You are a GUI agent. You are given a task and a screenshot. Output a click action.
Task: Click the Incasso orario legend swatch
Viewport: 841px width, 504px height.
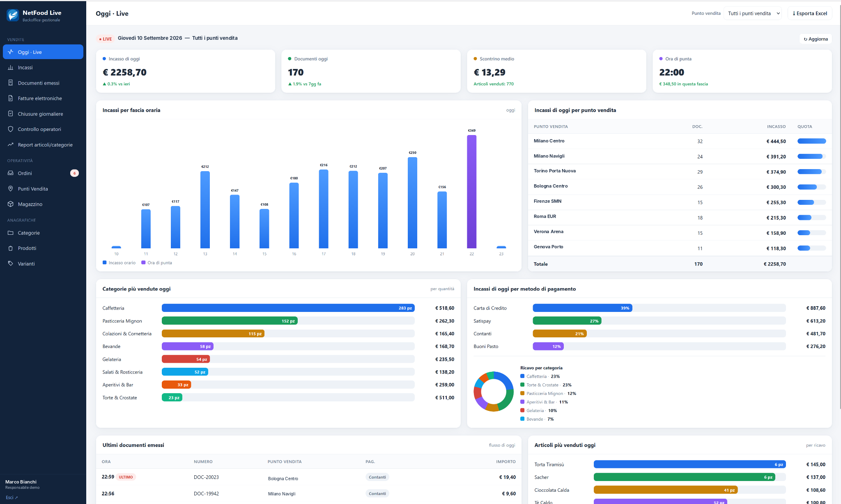click(x=104, y=263)
